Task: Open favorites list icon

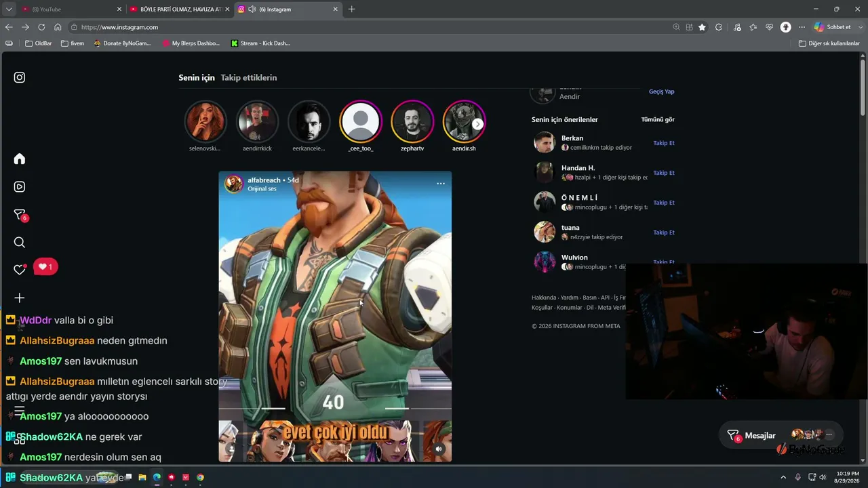Action: pos(753,27)
